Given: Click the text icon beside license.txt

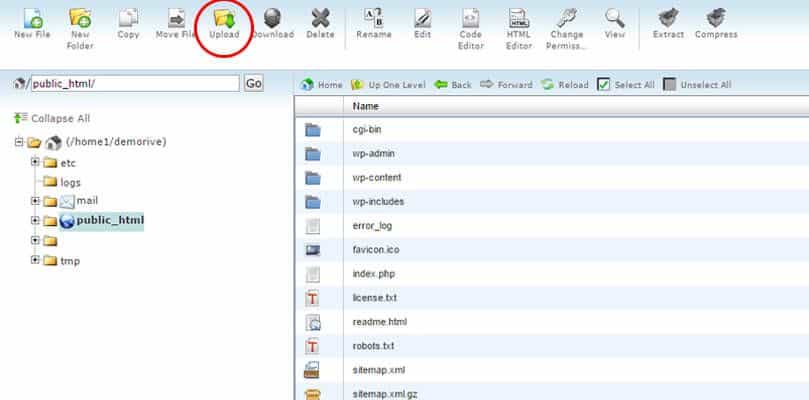Looking at the screenshot, I should tap(312, 298).
